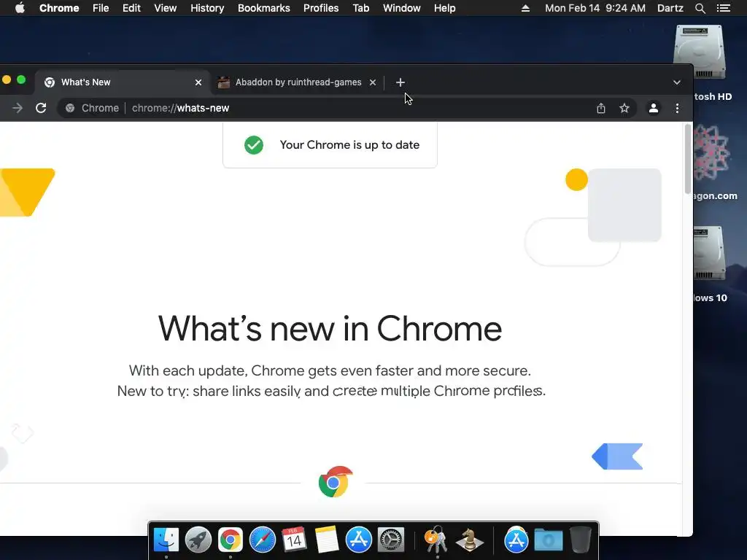Switch to Abaddon by ruinthread-games tab

pos(296,82)
